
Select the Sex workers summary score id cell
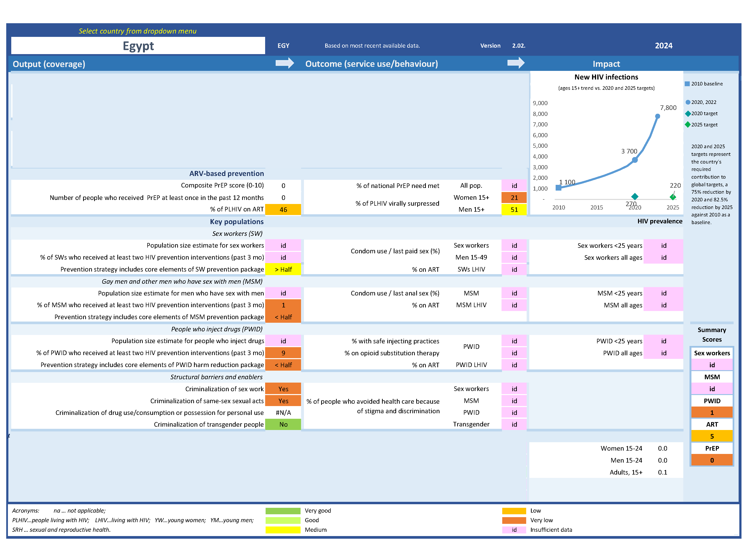pyautogui.click(x=712, y=365)
